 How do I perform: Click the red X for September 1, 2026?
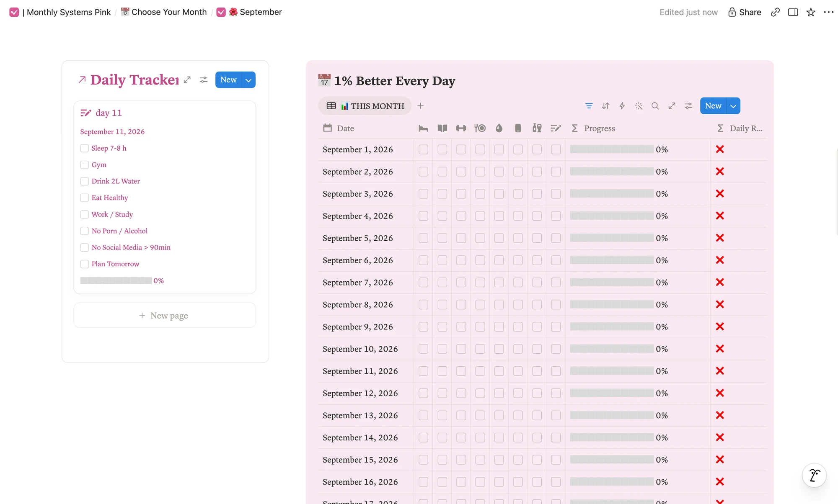pyautogui.click(x=720, y=149)
